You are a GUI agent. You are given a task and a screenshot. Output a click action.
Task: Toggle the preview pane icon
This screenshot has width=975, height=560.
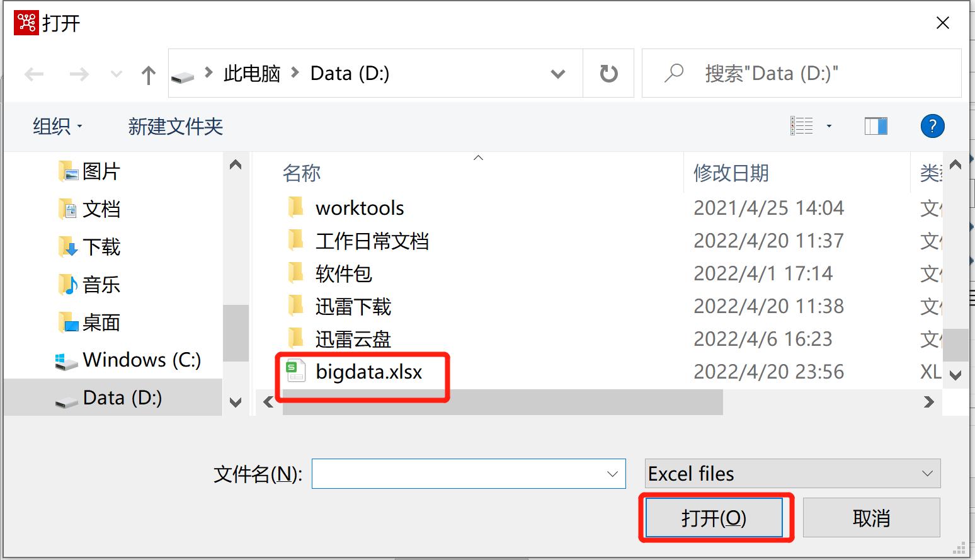(875, 126)
